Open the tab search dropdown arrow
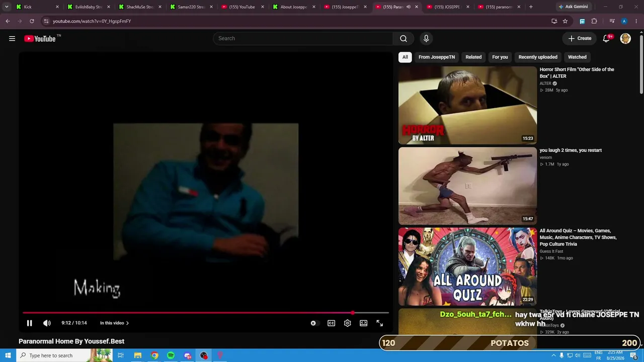Screen dimensions: 644x362 point(7,7)
